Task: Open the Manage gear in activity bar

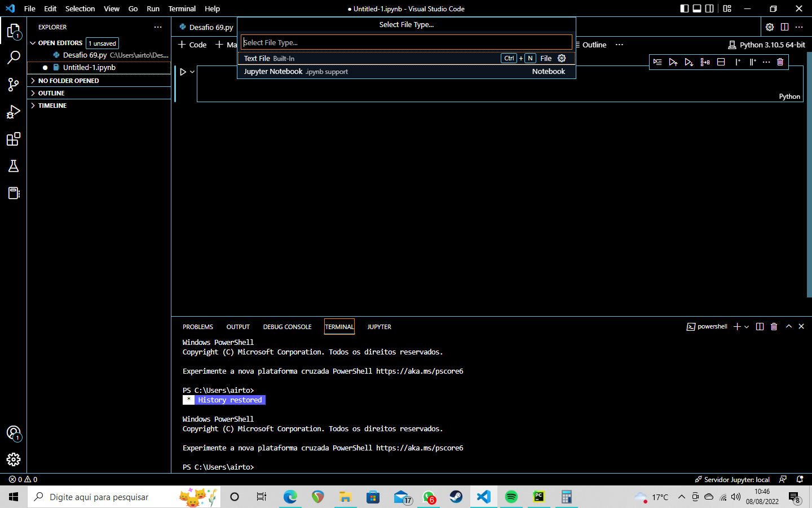Action: 14,459
